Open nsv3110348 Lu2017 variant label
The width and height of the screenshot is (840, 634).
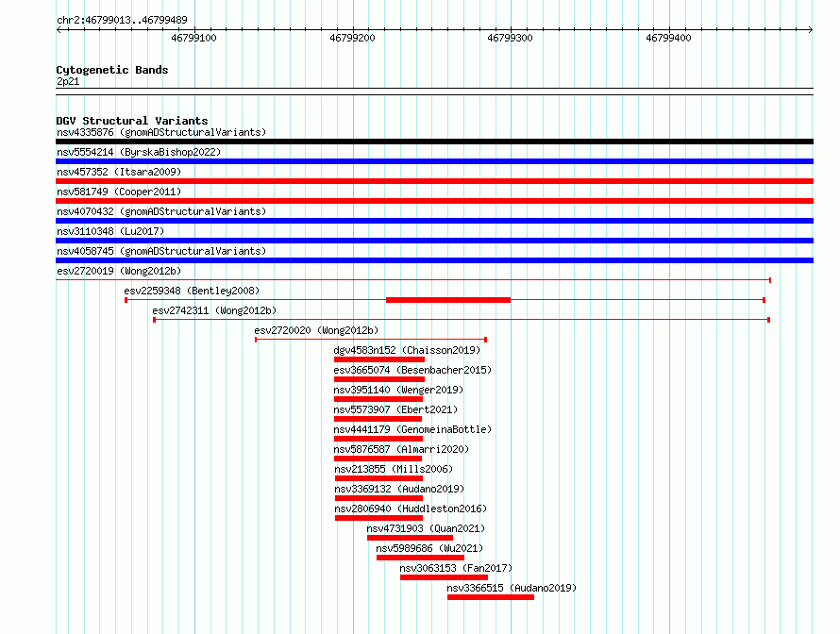point(110,231)
